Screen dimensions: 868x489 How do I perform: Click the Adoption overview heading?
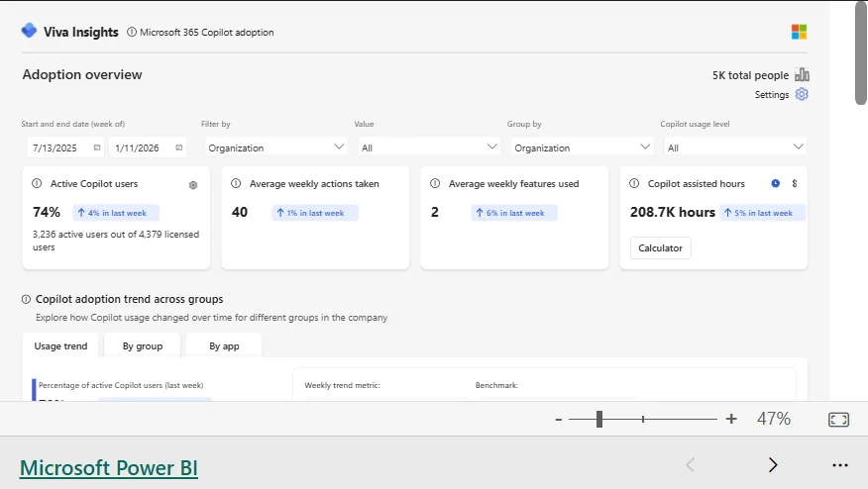pos(82,74)
